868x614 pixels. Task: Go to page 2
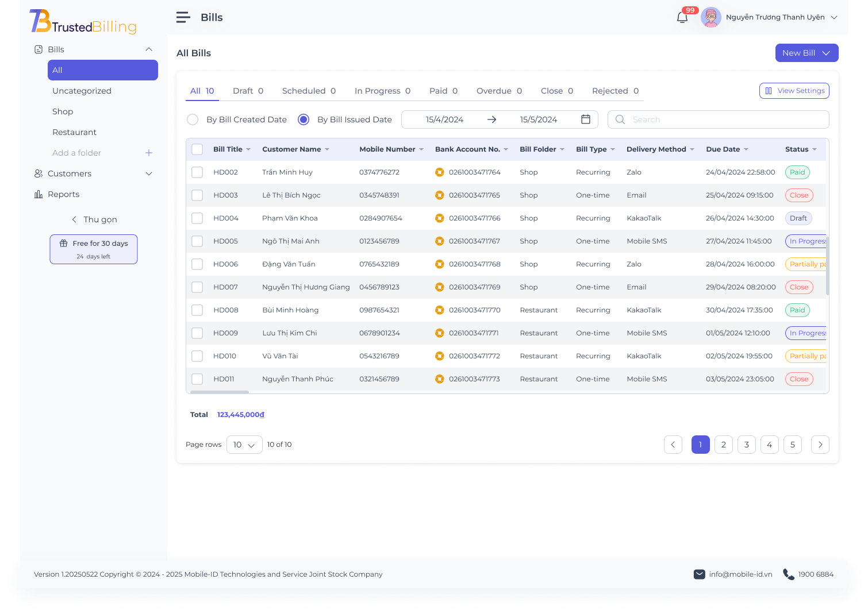(724, 445)
